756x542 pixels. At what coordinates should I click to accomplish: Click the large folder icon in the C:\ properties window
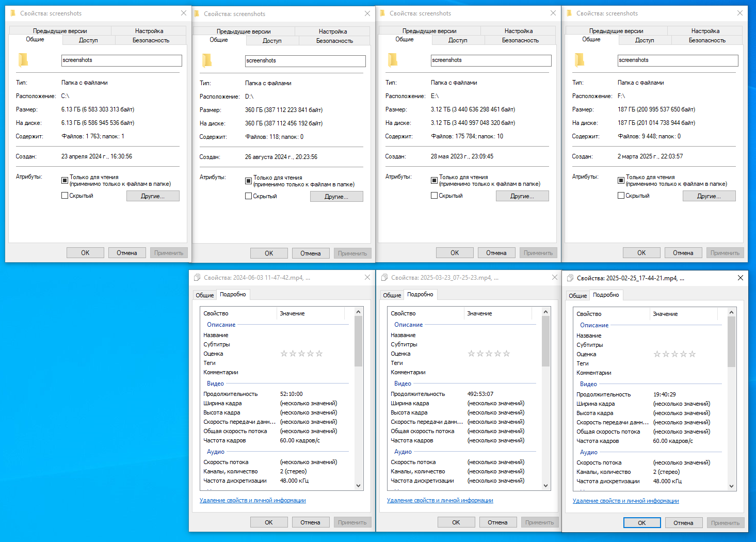23,60
